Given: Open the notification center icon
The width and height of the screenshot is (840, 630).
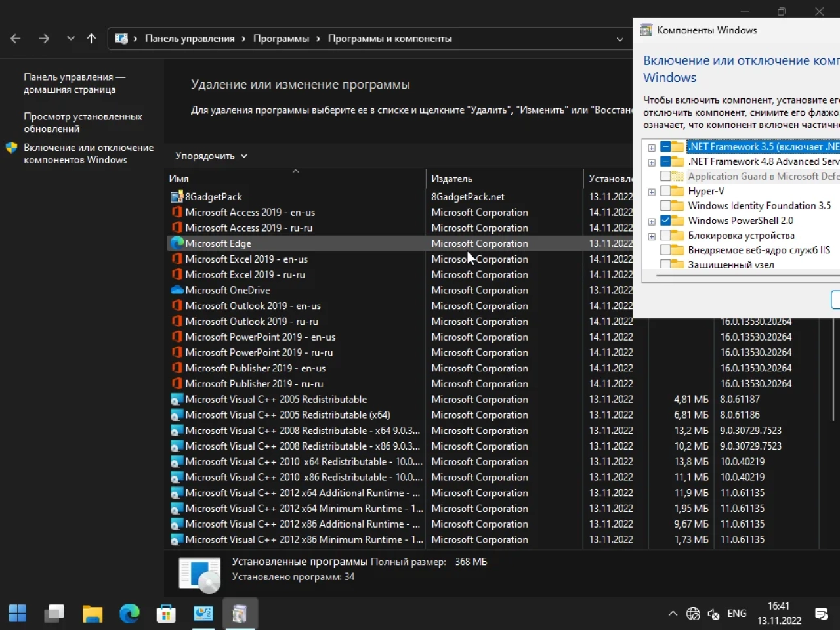Looking at the screenshot, I should 821,614.
